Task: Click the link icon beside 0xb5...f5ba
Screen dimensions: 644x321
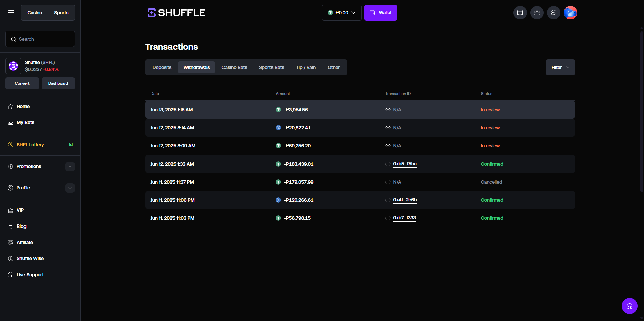Action: [388, 164]
